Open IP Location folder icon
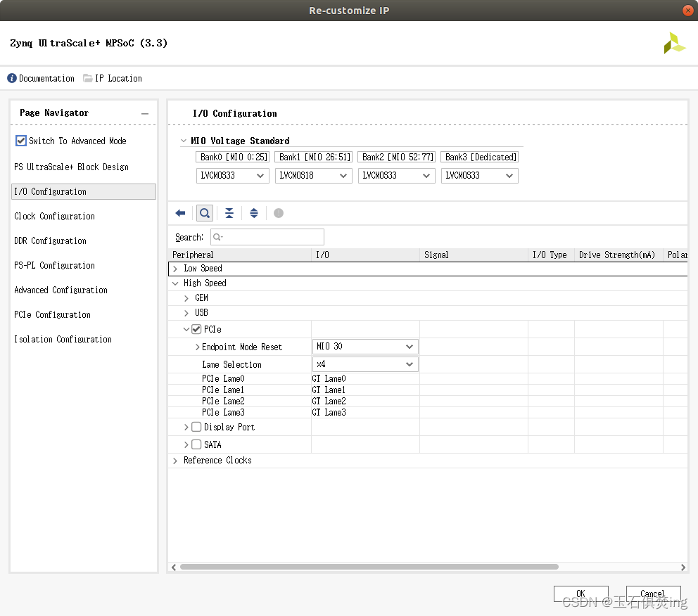The width and height of the screenshot is (698, 616). (x=88, y=78)
